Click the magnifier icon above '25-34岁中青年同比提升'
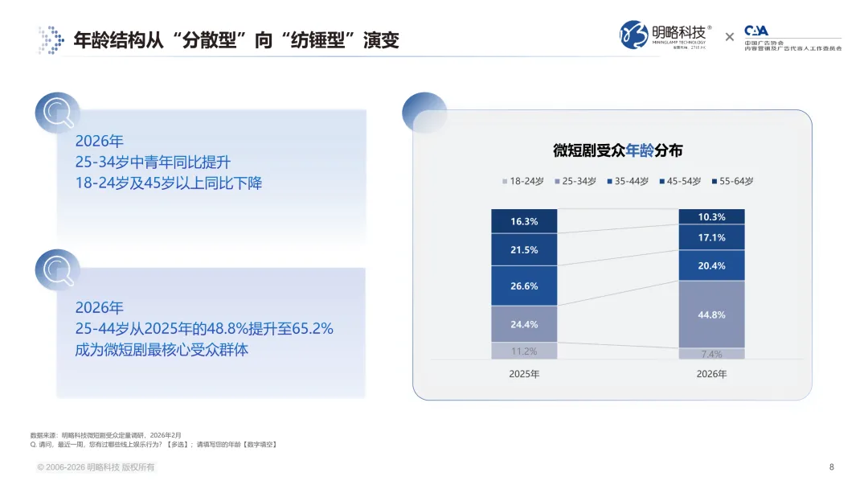 point(58,113)
